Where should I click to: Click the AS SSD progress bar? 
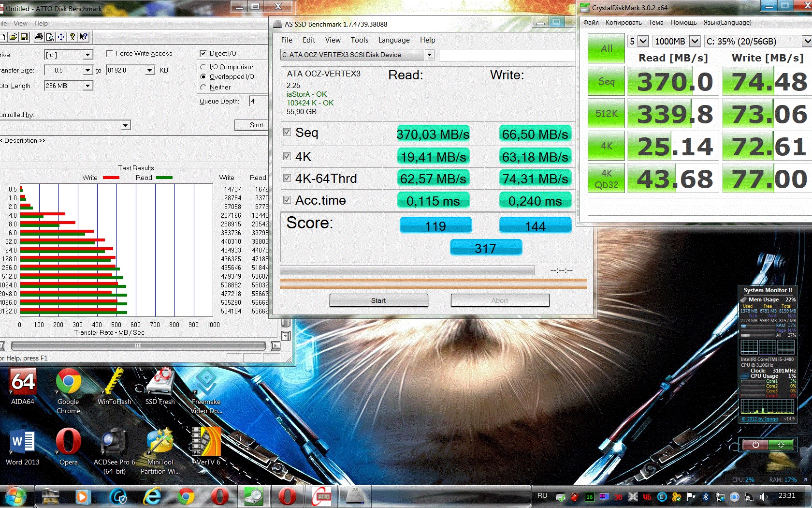tap(407, 270)
